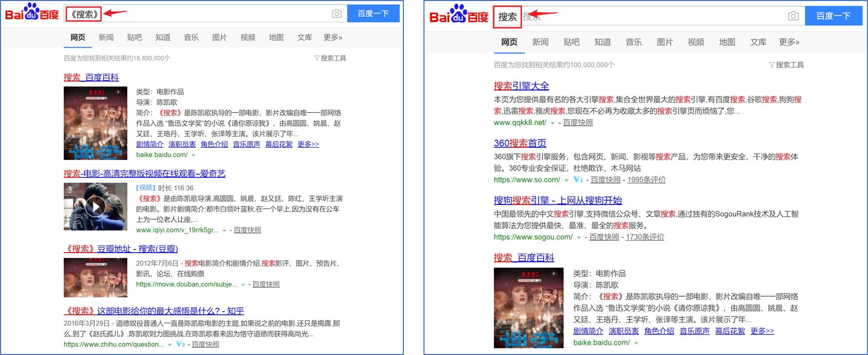Open 搜索_百度百科 result in right screenshot
Viewport: 868px width, 355px height.
coord(524,257)
